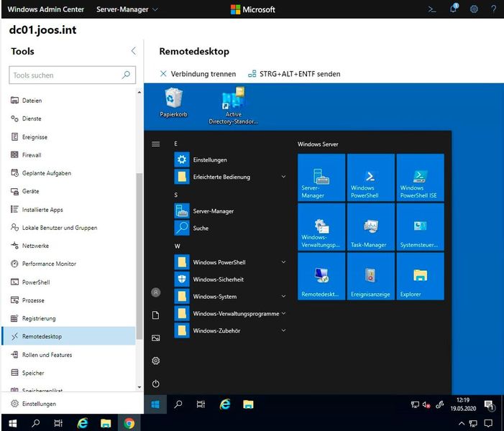Viewport: 504px width, 431px height.
Task: Open Windows-Sicherheit app entry
Action: pyautogui.click(x=230, y=279)
